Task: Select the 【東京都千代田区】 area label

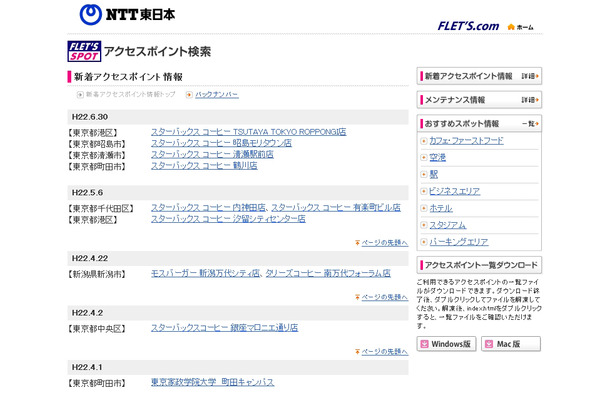Action: [x=101, y=209]
